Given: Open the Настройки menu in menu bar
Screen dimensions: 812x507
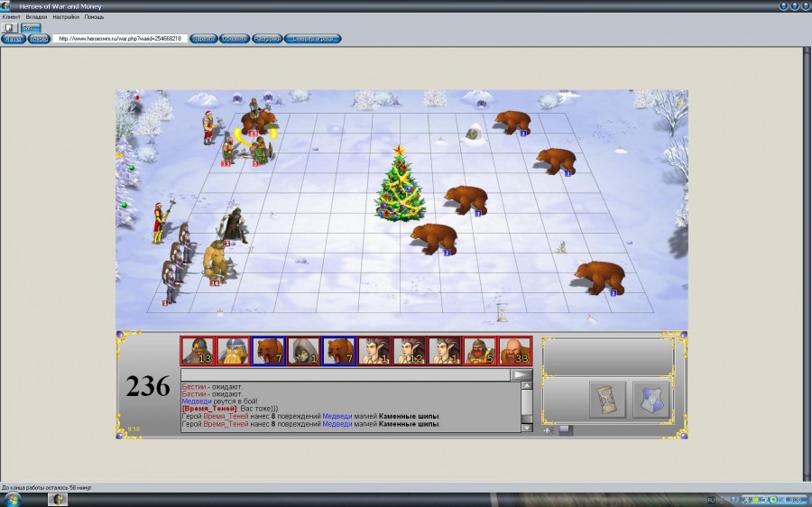Looking at the screenshot, I should pos(66,16).
